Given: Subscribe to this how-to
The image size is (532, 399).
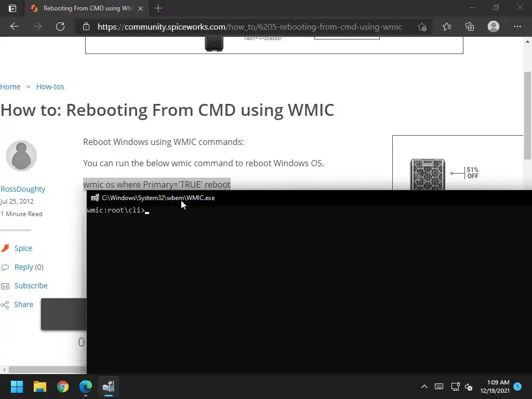Looking at the screenshot, I should tap(31, 286).
